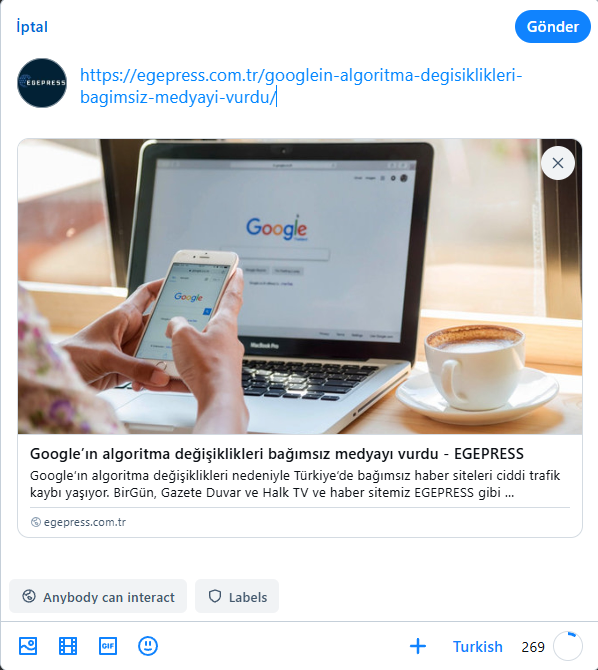Add a video with the film icon
Screen dimensions: 598x670
click(68, 646)
